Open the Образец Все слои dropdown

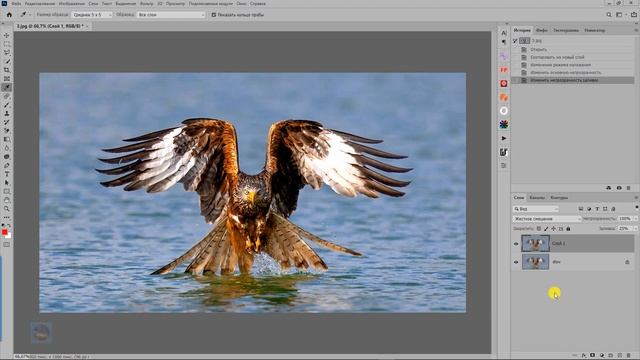(171, 15)
